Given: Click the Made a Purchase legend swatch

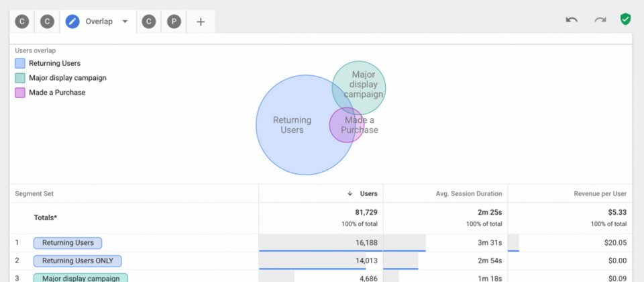Looking at the screenshot, I should point(20,93).
